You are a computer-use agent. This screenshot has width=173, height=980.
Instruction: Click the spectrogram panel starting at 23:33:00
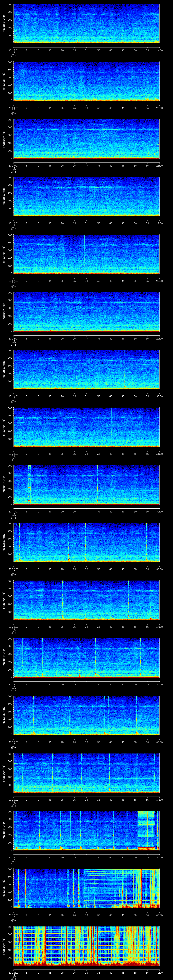tap(87, 600)
